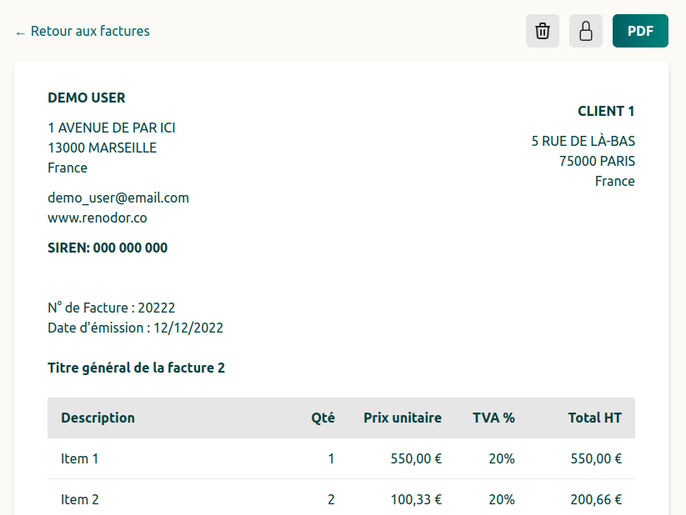Click the Item 1 total 550,00 € in Total HT
This screenshot has width=686, height=515.
click(x=596, y=459)
